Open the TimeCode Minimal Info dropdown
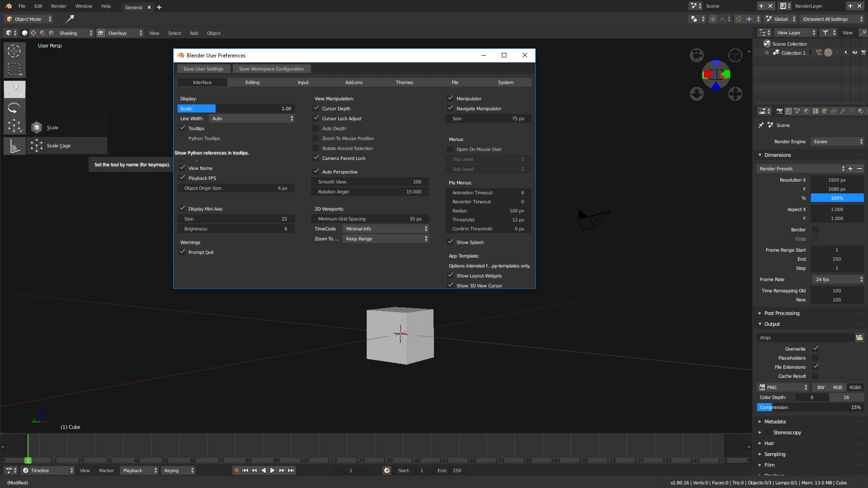This screenshot has height=488, width=868. click(x=386, y=229)
